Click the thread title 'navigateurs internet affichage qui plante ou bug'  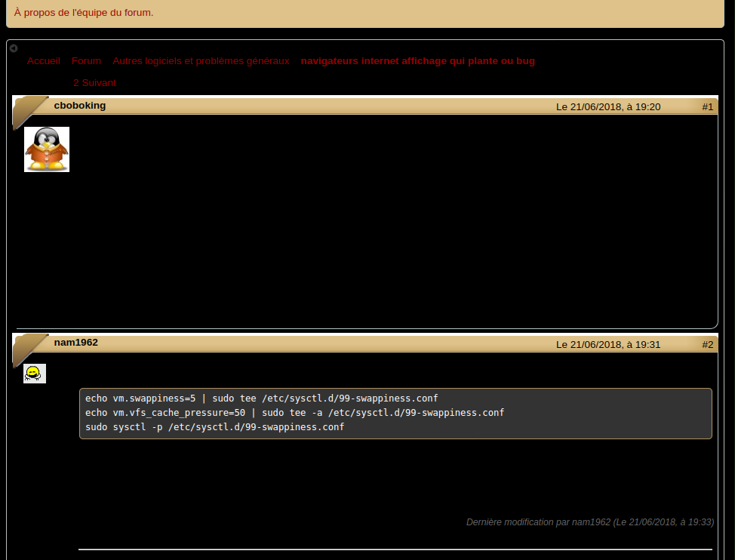coord(417,61)
